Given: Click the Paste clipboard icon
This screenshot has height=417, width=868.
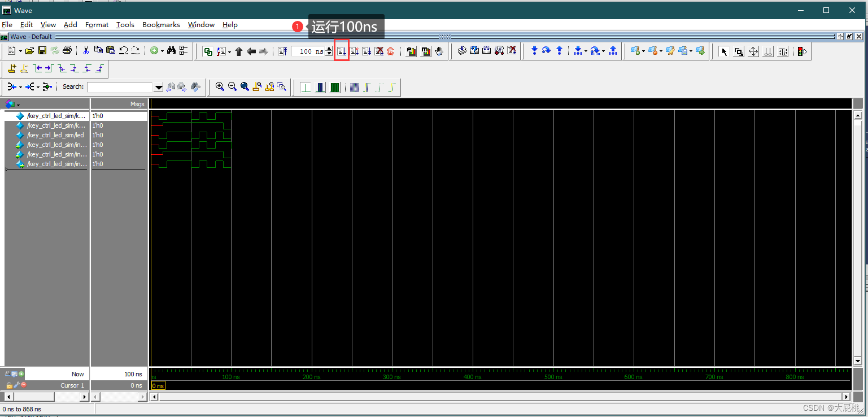Looking at the screenshot, I should point(111,50).
